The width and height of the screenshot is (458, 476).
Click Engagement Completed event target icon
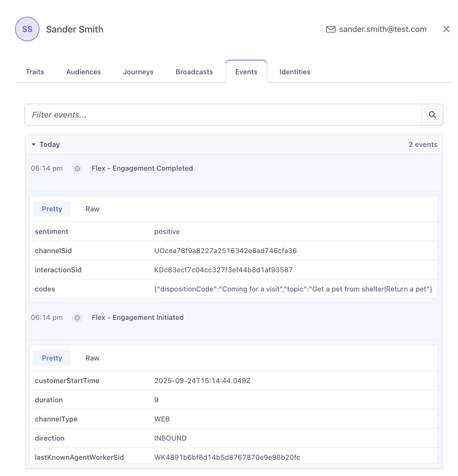click(77, 169)
